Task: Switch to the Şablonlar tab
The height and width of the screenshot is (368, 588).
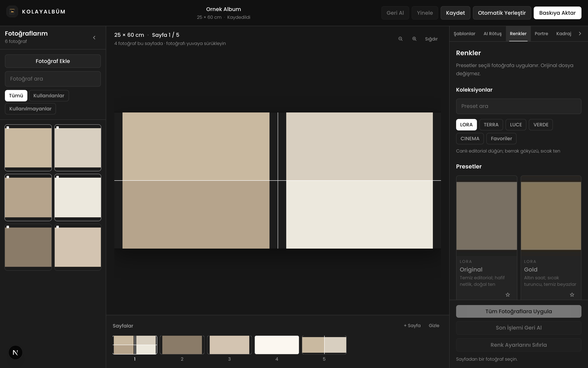Action: click(464, 34)
